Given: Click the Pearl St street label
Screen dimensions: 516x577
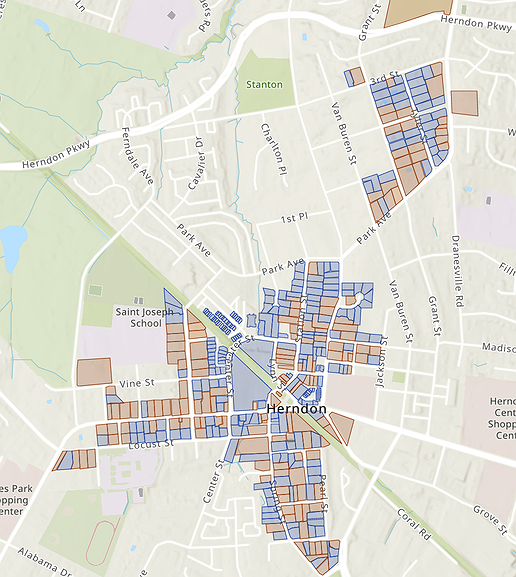Looking at the screenshot, I should click(324, 492).
